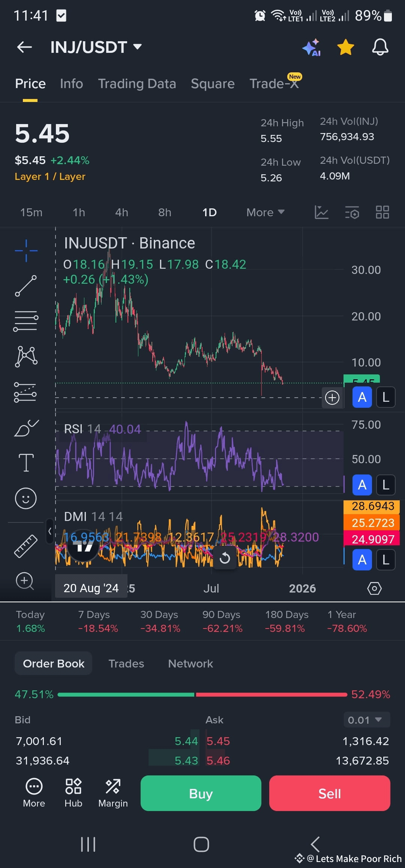Select the brush drawing tool
This screenshot has width=405, height=868.
(26, 428)
